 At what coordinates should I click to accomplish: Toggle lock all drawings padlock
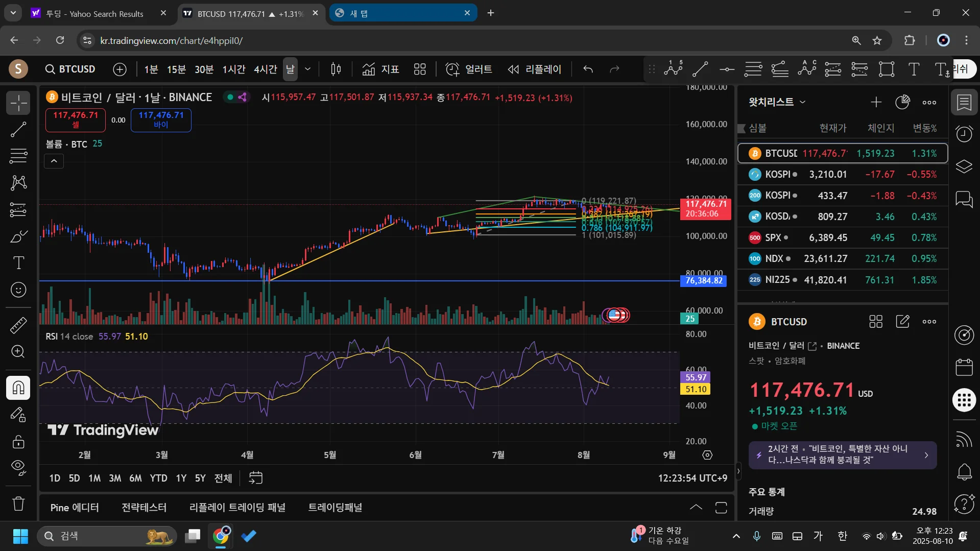tap(18, 441)
